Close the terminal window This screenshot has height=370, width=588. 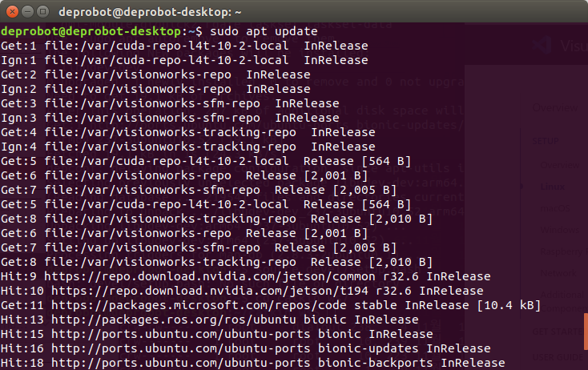tap(12, 12)
